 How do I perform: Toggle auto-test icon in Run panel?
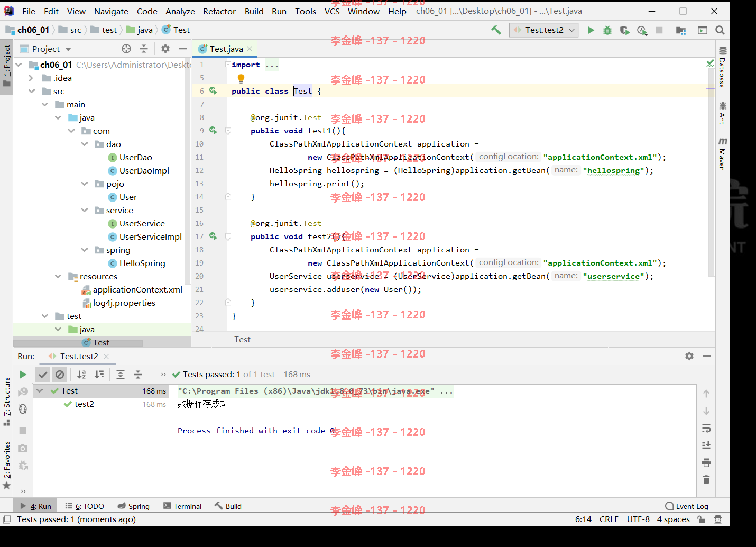pyautogui.click(x=23, y=408)
